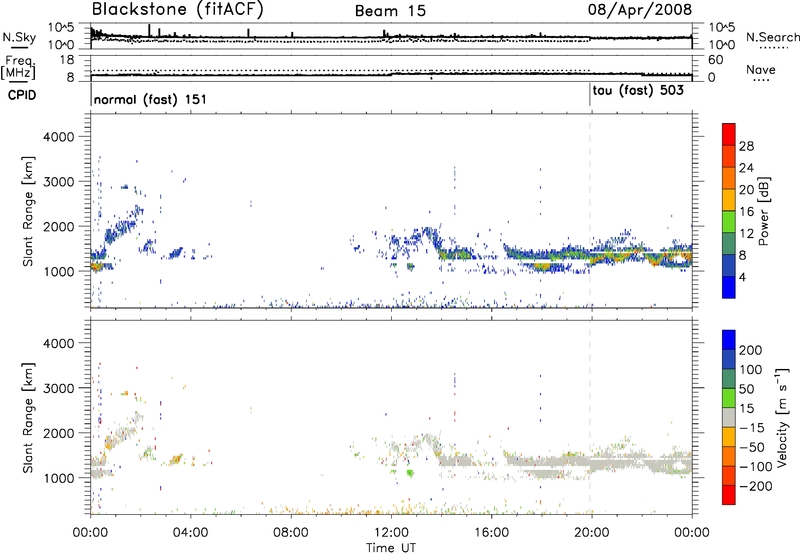Click the 'Nave' legend label
The width and height of the screenshot is (800, 554).
[x=761, y=69]
